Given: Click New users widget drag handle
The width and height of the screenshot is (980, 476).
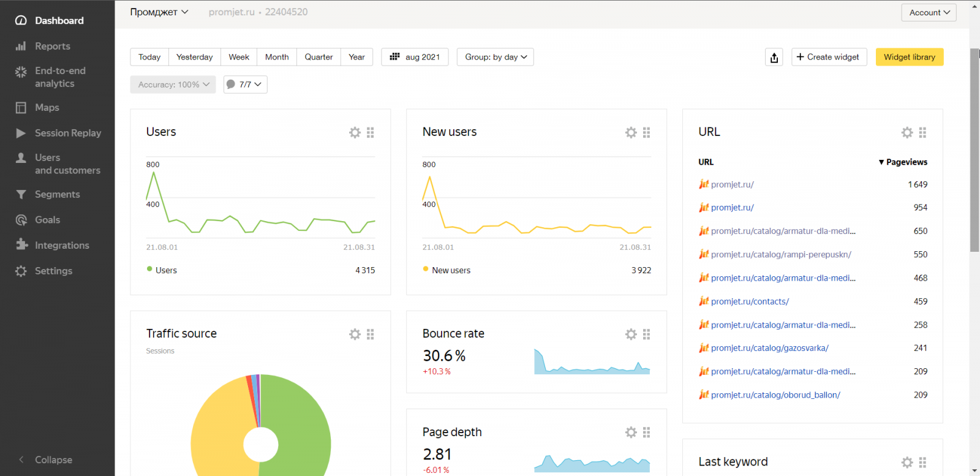Looking at the screenshot, I should coord(647,132).
